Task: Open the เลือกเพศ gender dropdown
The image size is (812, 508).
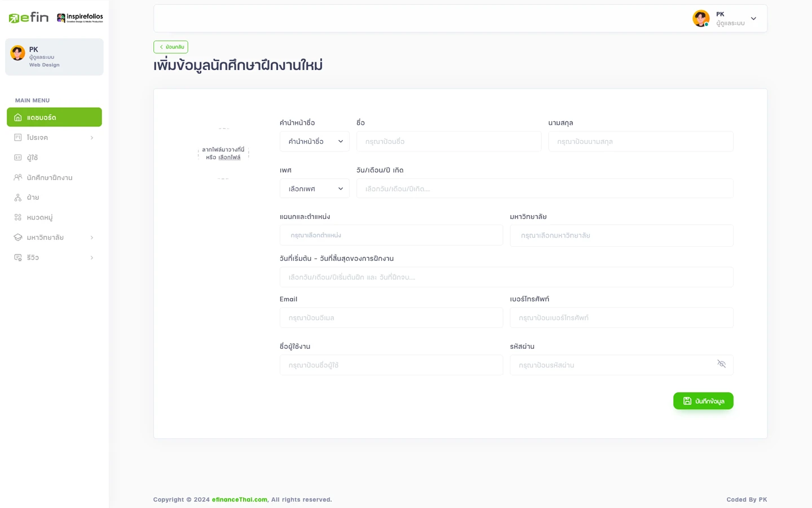Action: coord(314,189)
